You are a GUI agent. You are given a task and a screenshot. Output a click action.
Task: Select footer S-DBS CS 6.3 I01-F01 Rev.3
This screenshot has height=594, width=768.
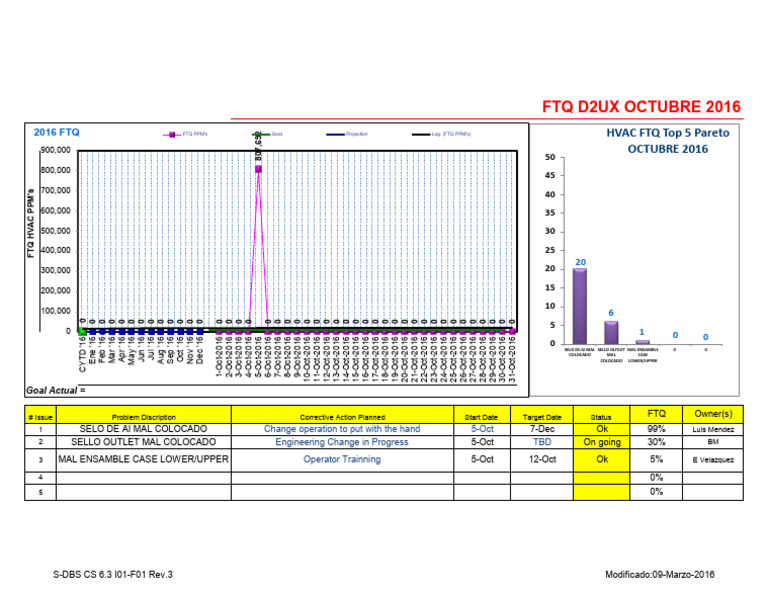(113, 574)
